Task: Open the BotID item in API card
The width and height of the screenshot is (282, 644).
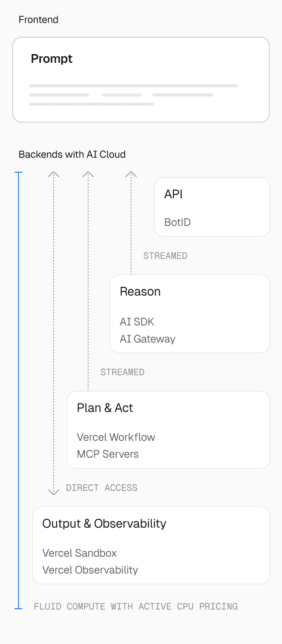Action: (177, 222)
